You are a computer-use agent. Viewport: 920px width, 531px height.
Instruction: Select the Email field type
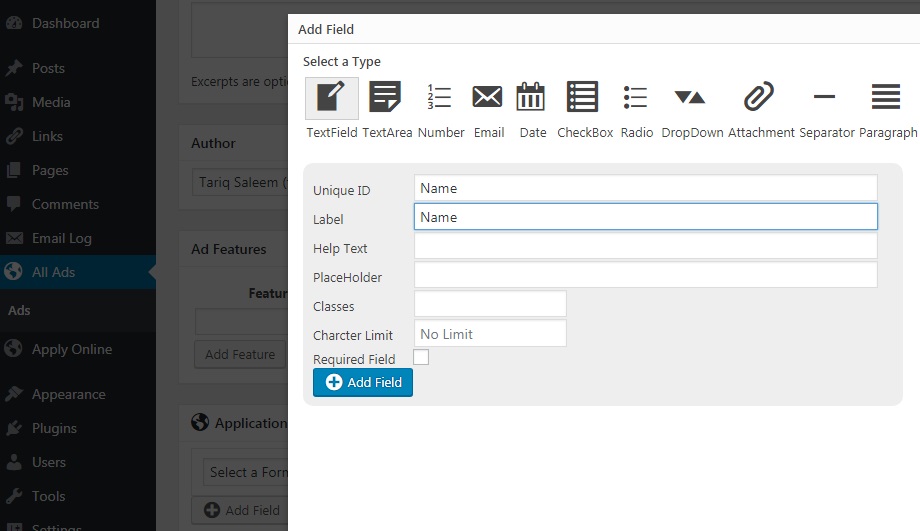point(488,98)
